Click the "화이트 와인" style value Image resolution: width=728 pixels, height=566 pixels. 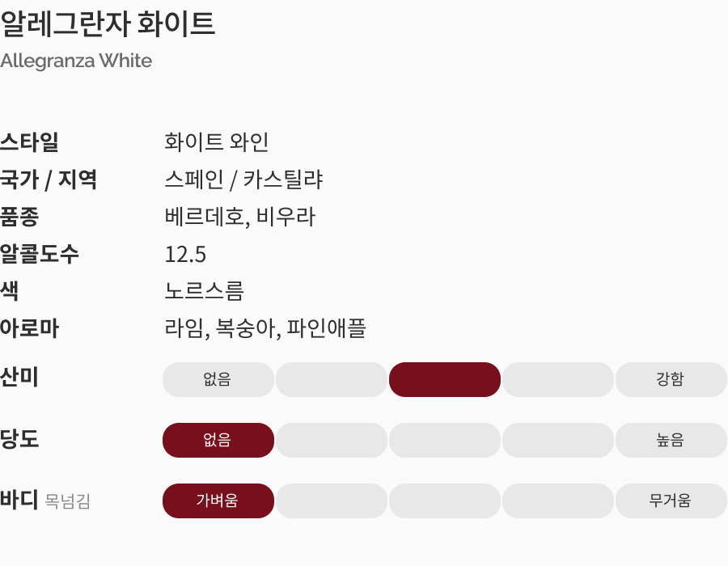point(217,142)
